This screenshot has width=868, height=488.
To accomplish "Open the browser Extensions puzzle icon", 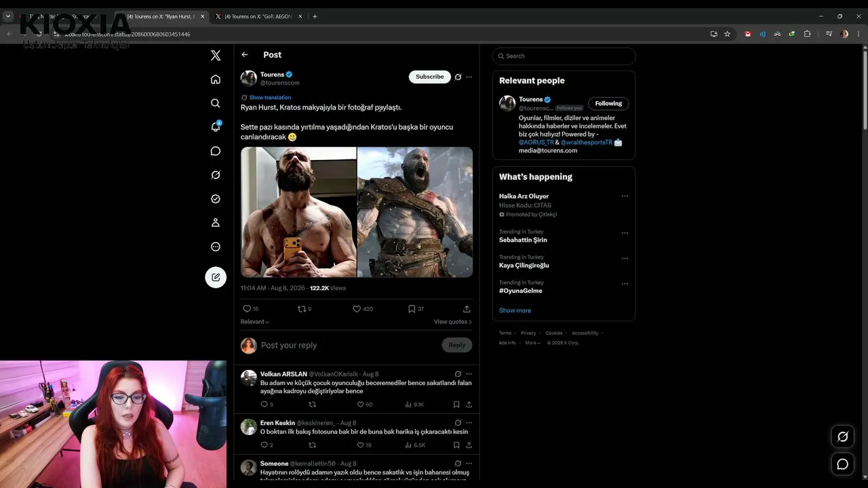I will click(x=807, y=34).
